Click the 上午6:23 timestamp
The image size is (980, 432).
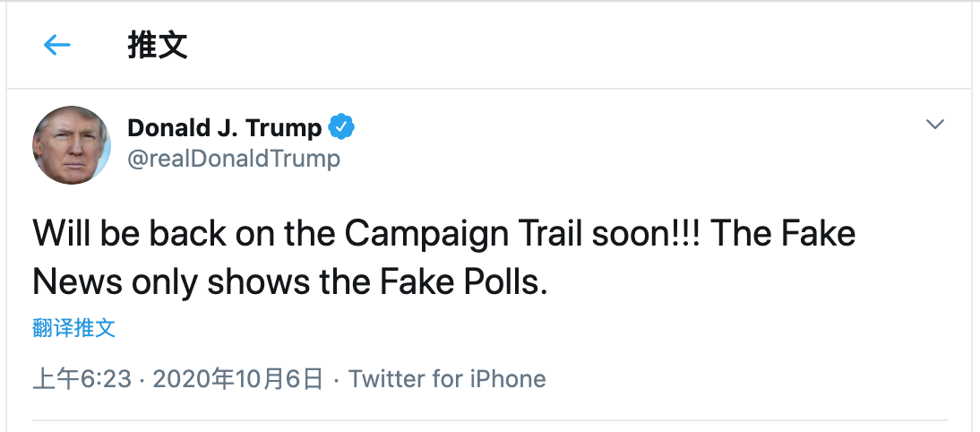click(82, 379)
